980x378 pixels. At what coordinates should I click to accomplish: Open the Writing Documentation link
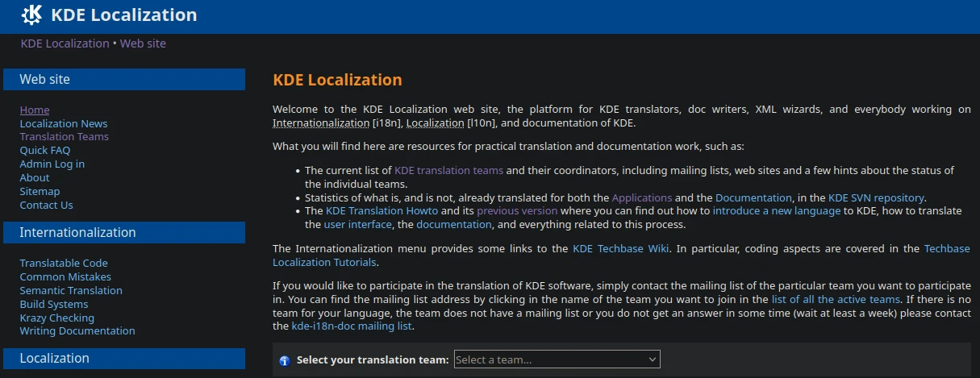tap(77, 330)
